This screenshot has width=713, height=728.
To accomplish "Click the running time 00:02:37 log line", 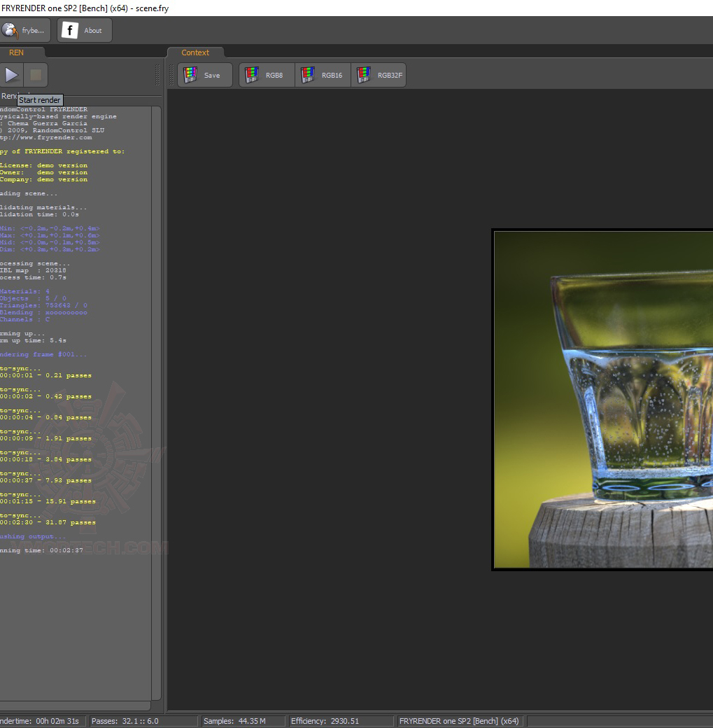I will (42, 550).
